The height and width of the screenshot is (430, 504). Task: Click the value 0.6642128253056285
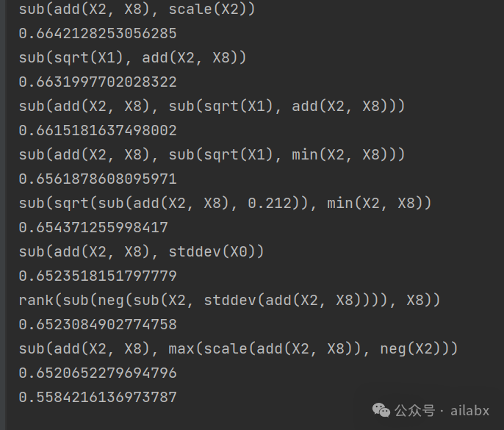98,34
